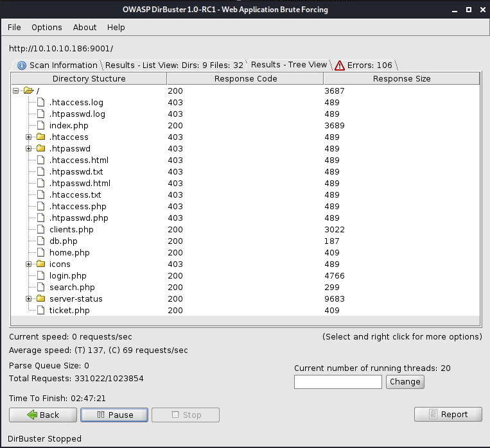Image resolution: width=490 pixels, height=448 pixels.
Task: Expand the icons folder node
Action: (28, 264)
